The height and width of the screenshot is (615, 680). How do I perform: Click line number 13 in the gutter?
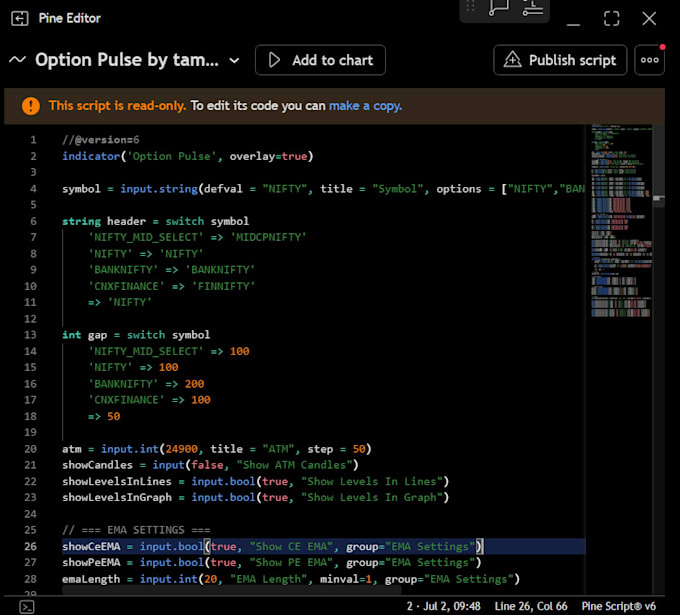click(30, 335)
